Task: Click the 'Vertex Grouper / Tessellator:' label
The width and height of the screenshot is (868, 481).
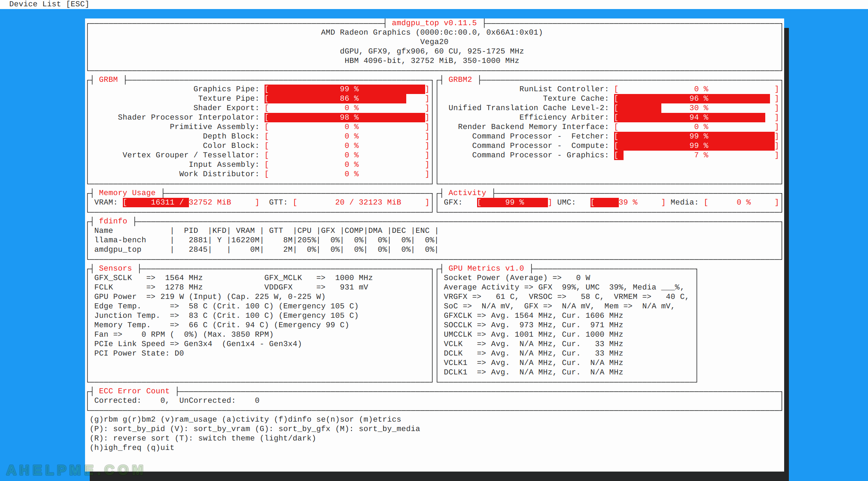Action: [x=191, y=155]
